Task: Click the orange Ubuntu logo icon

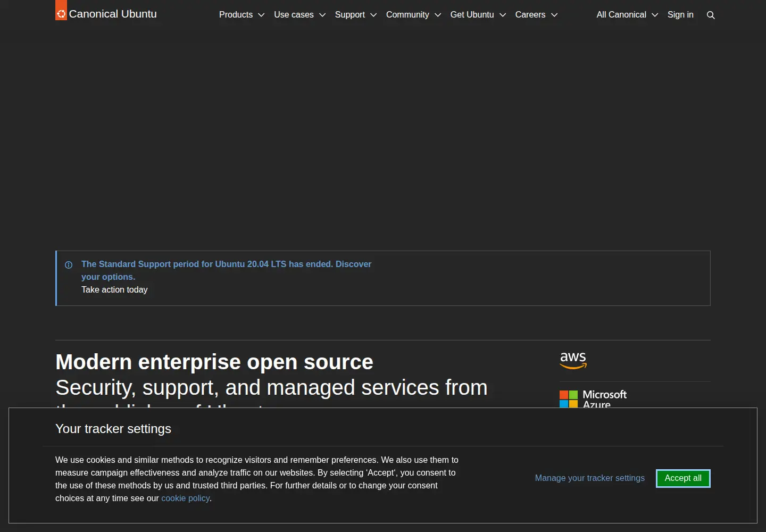Action: pyautogui.click(x=61, y=10)
